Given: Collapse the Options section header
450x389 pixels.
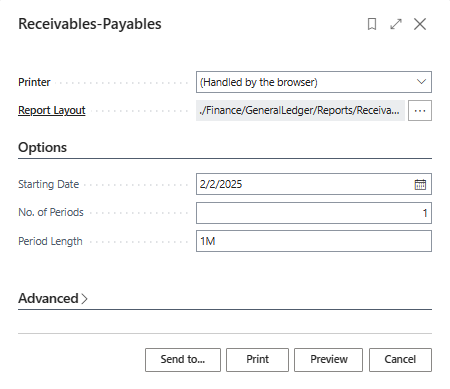Looking at the screenshot, I should [x=42, y=147].
